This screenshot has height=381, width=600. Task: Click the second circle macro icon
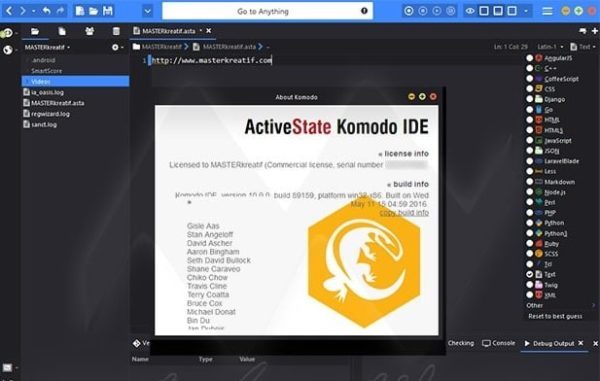422,11
